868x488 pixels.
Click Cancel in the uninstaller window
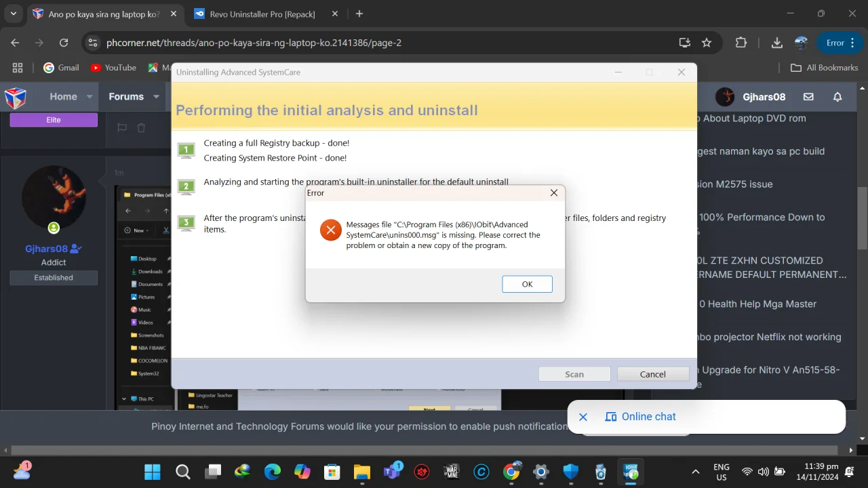(652, 374)
